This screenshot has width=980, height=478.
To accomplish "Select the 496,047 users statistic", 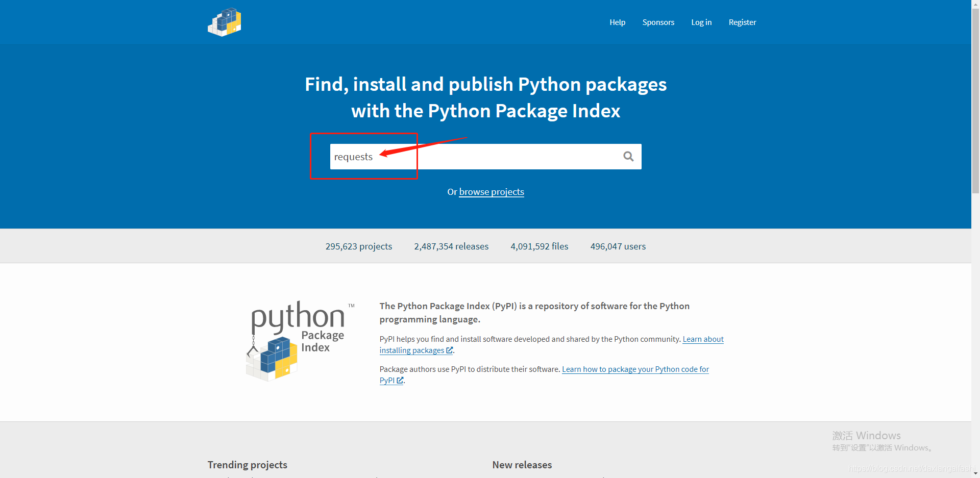I will coord(618,246).
